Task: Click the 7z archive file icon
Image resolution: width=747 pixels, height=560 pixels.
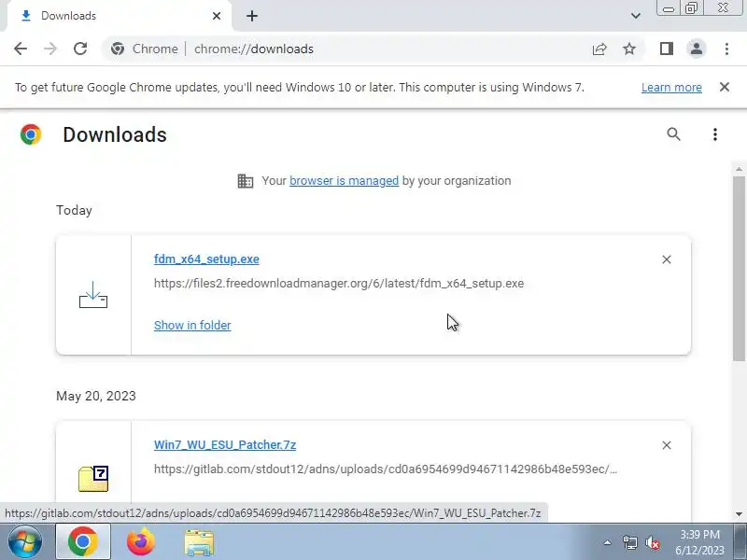Action: point(93,479)
